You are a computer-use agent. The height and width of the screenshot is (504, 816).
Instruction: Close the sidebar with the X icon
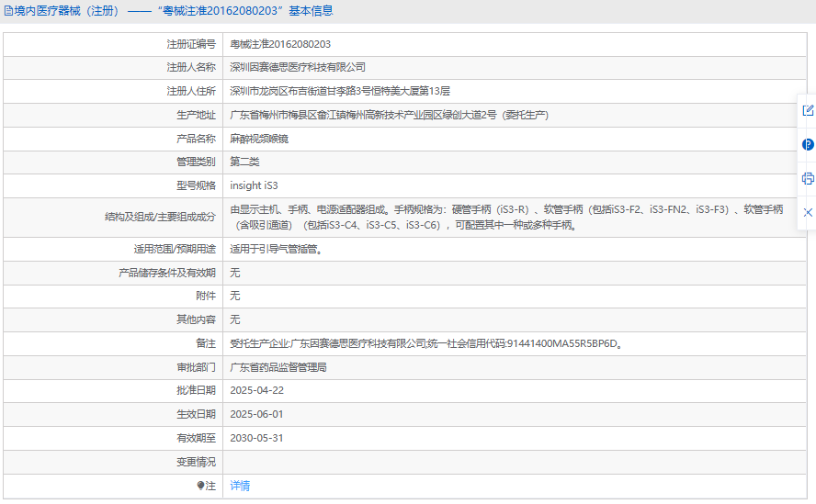click(808, 212)
